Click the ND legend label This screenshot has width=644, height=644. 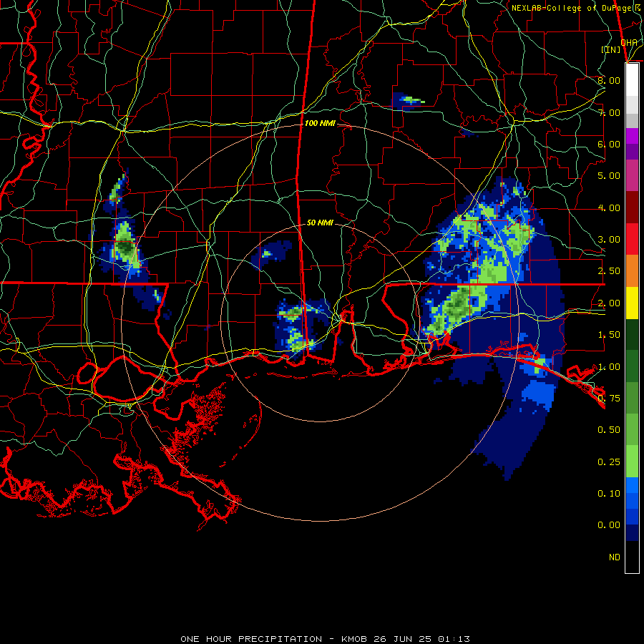[615, 557]
